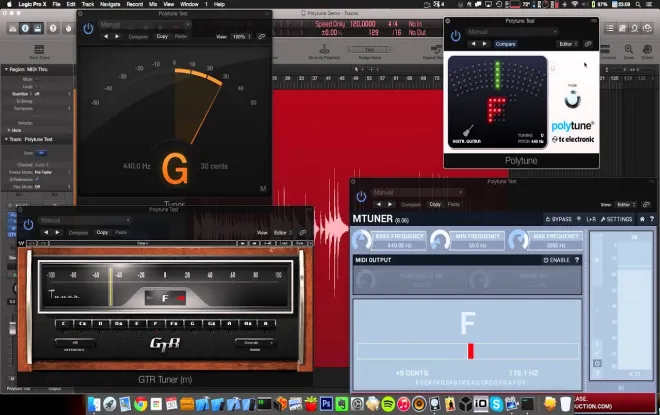The image size is (660, 415).
Task: Click Copy in MTuner plugin header
Action: tap(435, 205)
